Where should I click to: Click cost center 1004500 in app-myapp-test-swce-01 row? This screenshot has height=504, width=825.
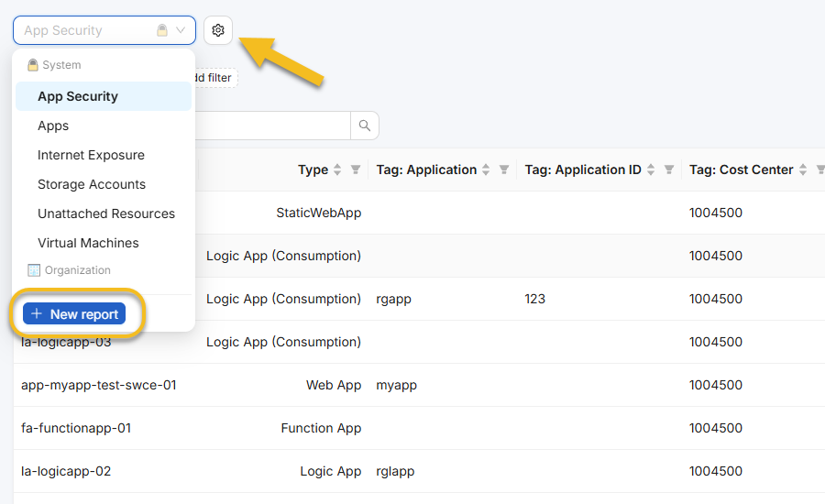pos(716,385)
